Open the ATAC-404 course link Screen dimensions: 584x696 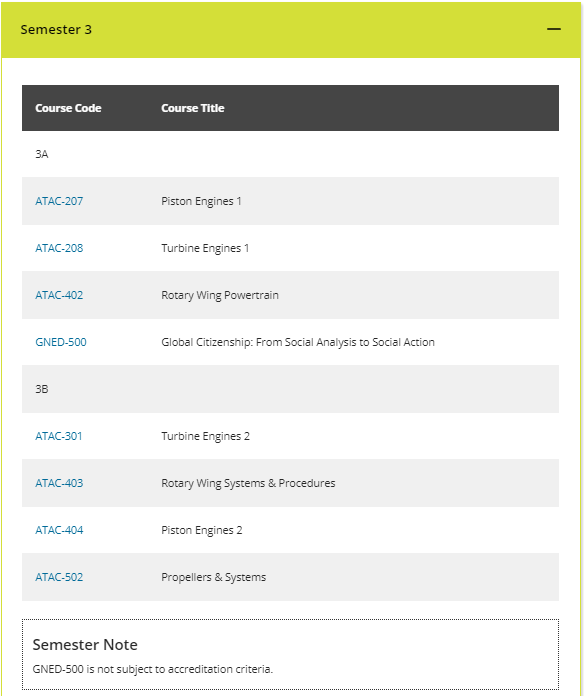59,530
